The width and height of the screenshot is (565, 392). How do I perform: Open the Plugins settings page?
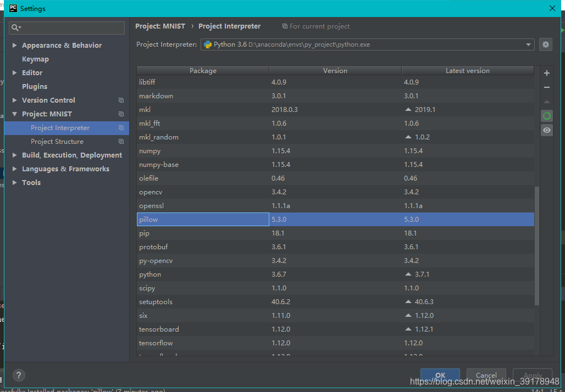35,86
